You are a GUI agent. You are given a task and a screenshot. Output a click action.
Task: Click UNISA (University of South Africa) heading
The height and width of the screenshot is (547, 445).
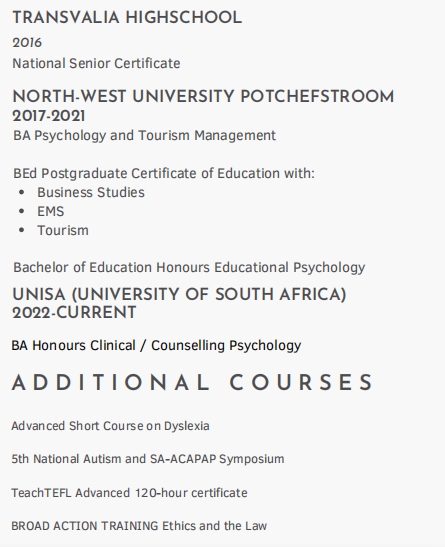(x=179, y=295)
